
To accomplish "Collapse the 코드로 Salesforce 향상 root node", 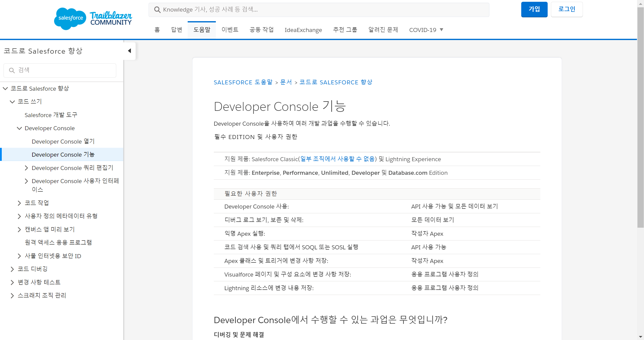I will point(5,88).
